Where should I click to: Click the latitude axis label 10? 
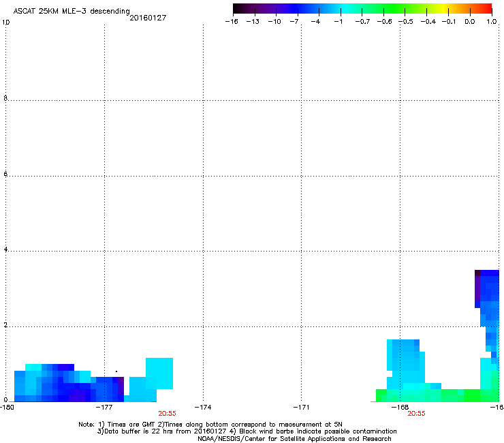click(5, 22)
